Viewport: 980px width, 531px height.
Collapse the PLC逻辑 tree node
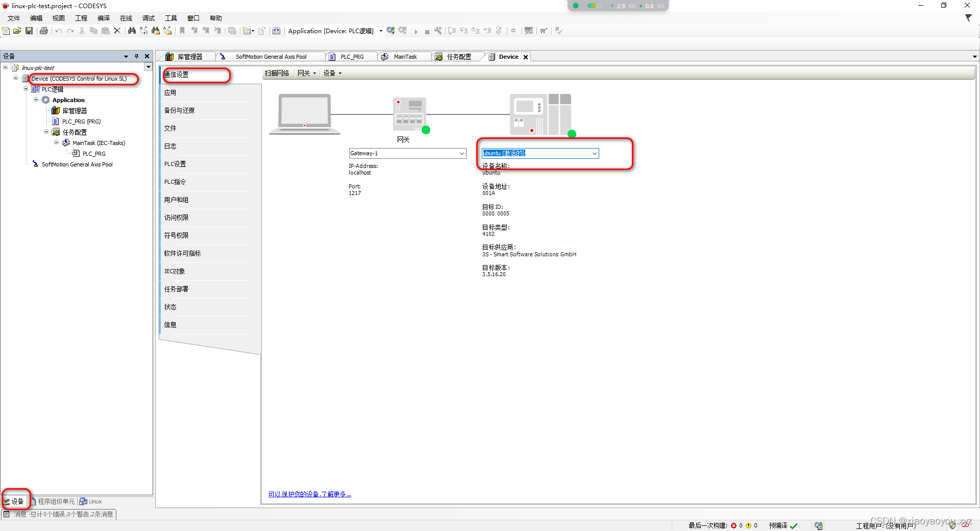point(26,89)
